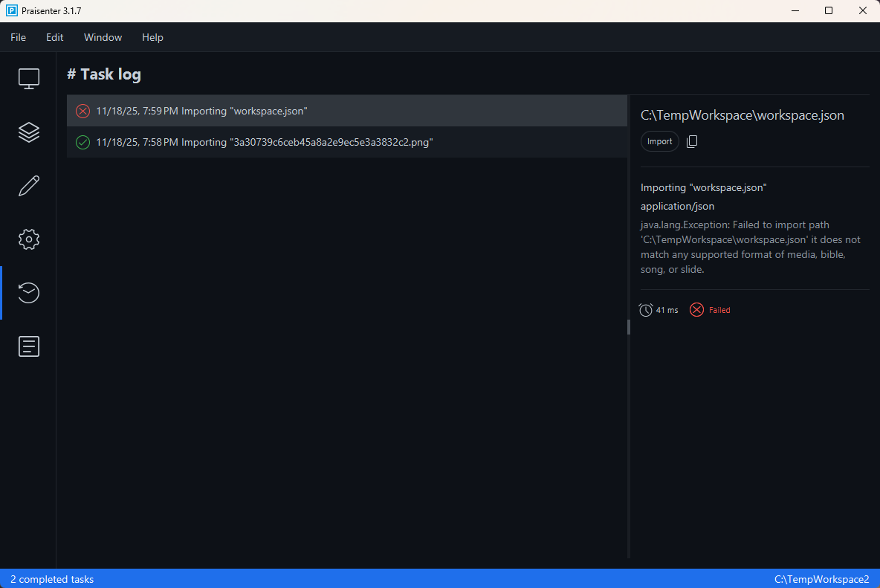
Task: Copy the workspace.json path via copy icon
Action: coord(692,141)
